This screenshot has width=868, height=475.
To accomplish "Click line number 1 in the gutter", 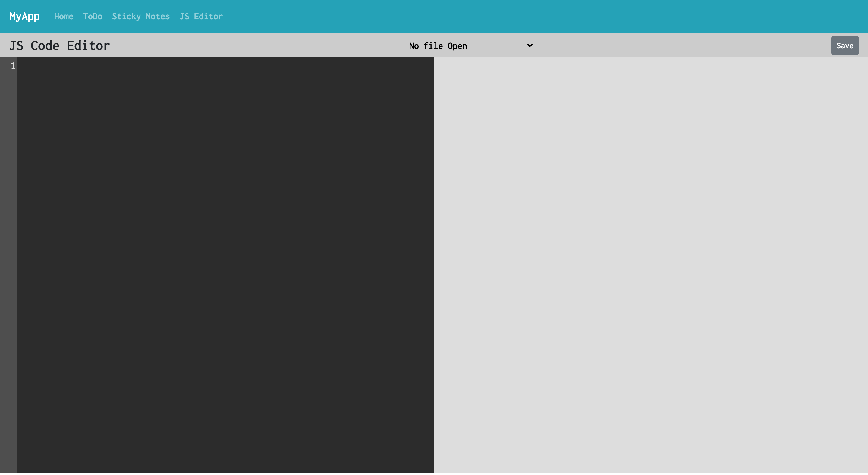I will pos(13,66).
